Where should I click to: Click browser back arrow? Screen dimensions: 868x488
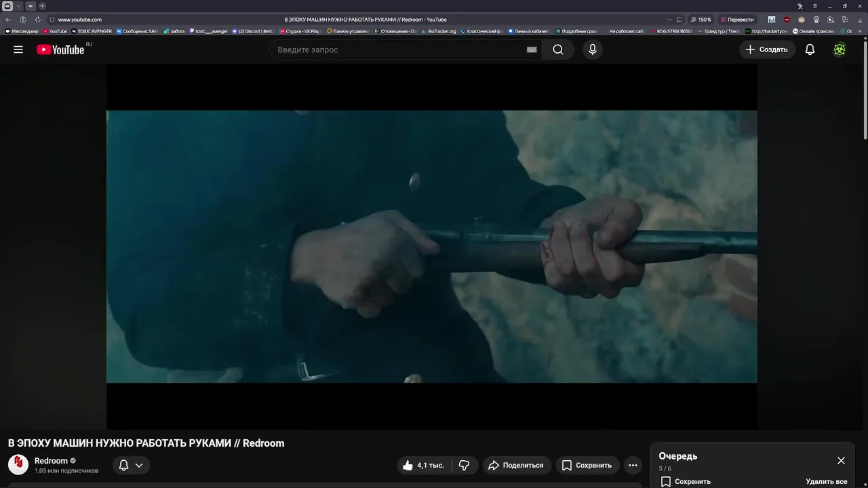click(x=8, y=20)
